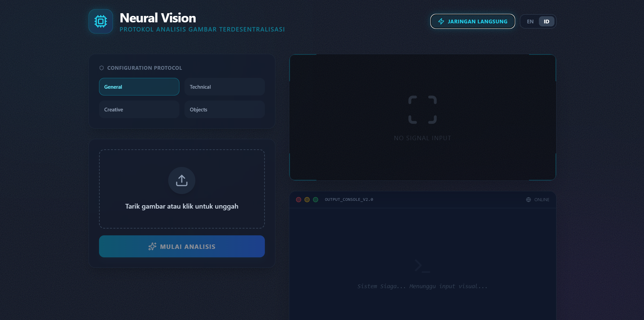Switch the language toggle to EN
Viewport: 644px width, 320px height.
pos(530,21)
